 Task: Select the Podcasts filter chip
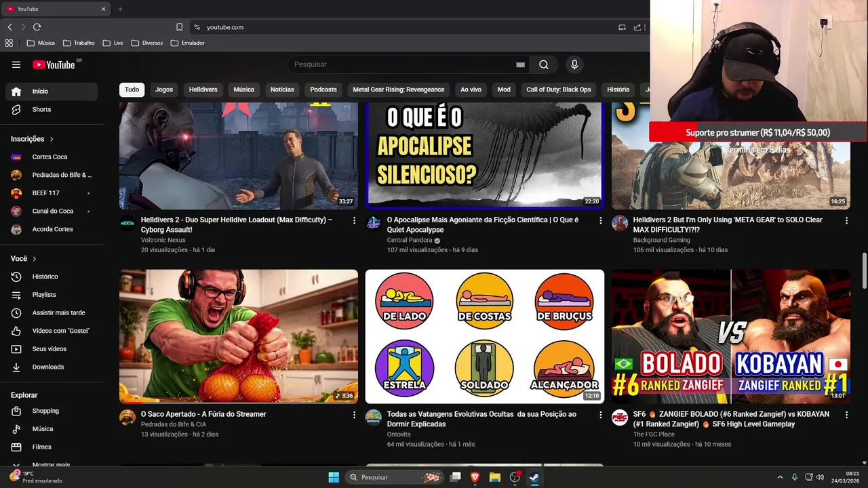coord(323,89)
